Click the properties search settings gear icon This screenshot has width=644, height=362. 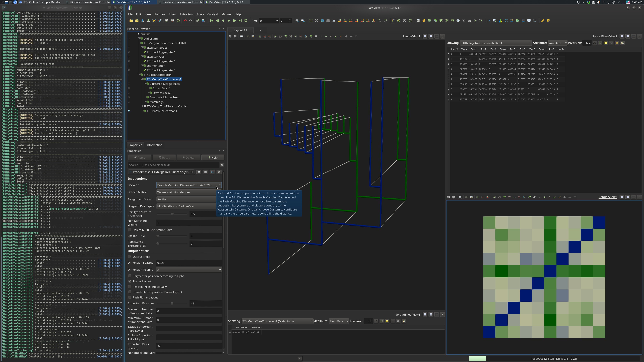point(222,165)
